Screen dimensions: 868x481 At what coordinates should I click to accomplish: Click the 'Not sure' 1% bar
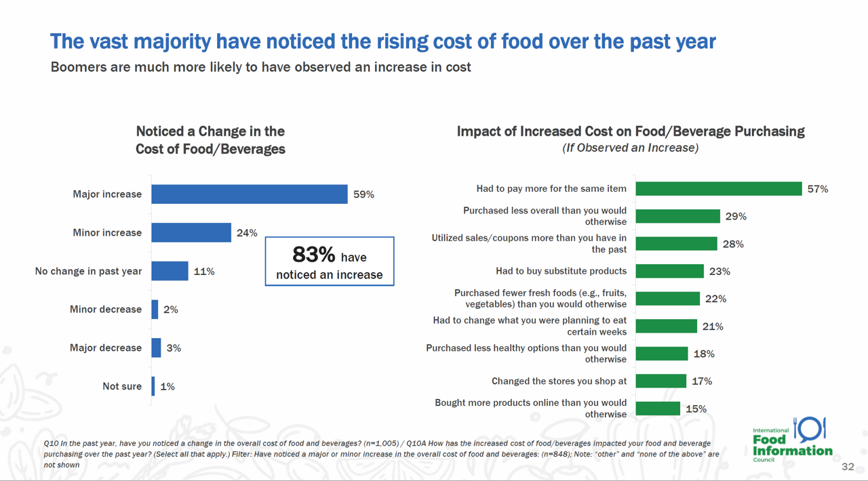point(153,386)
